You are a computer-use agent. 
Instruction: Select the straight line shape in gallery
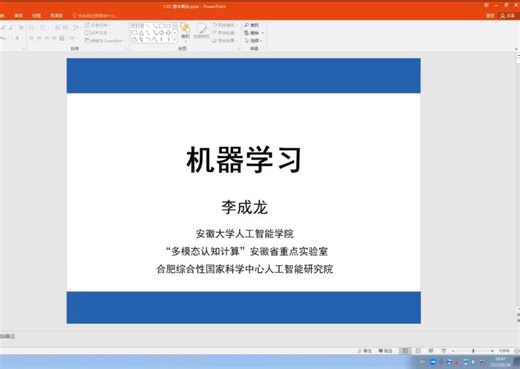coord(148,26)
